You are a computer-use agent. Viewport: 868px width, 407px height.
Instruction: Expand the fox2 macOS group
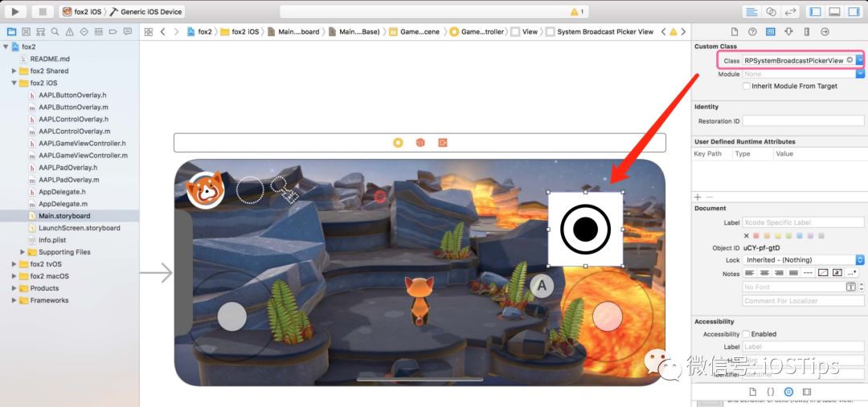14,276
